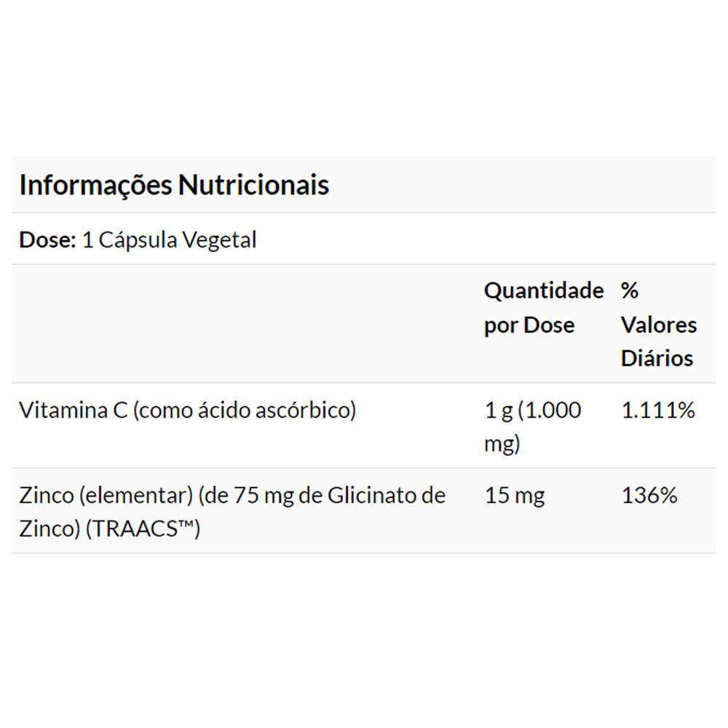Click "por Dose" in the column header
Viewport: 728px width, 728px height.
pos(529,325)
